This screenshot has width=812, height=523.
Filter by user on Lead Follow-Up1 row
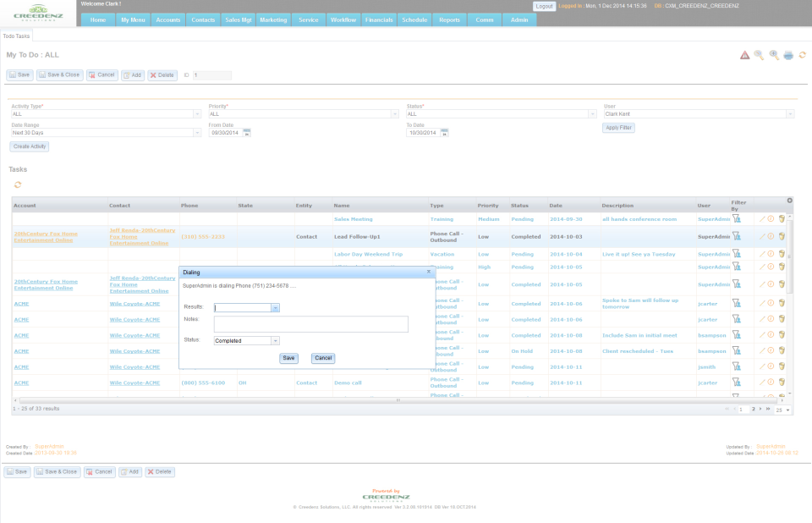pos(736,236)
